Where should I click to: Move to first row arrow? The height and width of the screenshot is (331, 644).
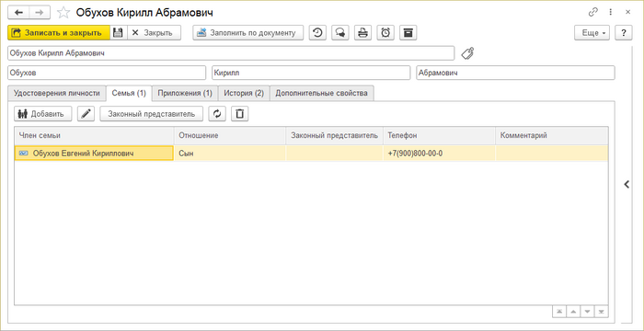coord(559,312)
